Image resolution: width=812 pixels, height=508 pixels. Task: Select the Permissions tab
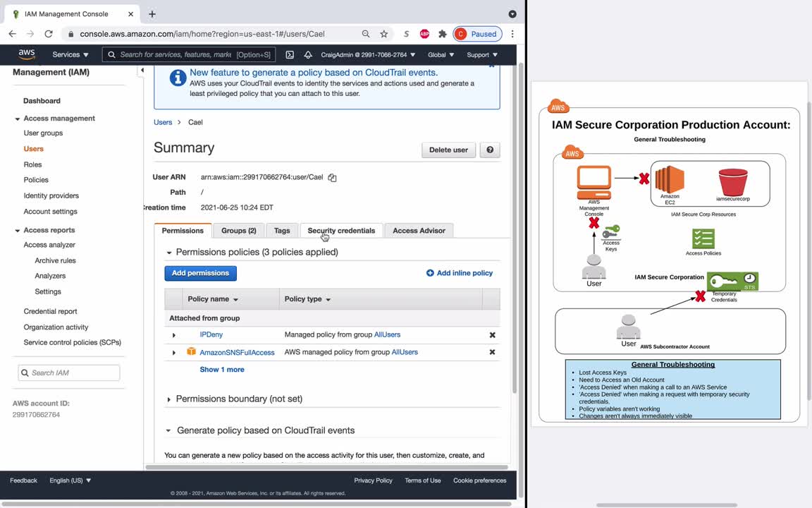coord(183,231)
